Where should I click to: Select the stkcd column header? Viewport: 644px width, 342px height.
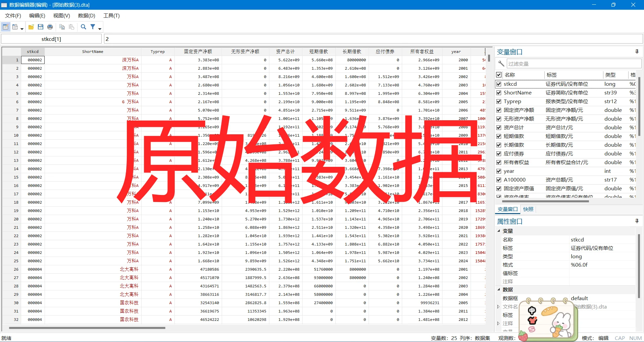click(33, 52)
